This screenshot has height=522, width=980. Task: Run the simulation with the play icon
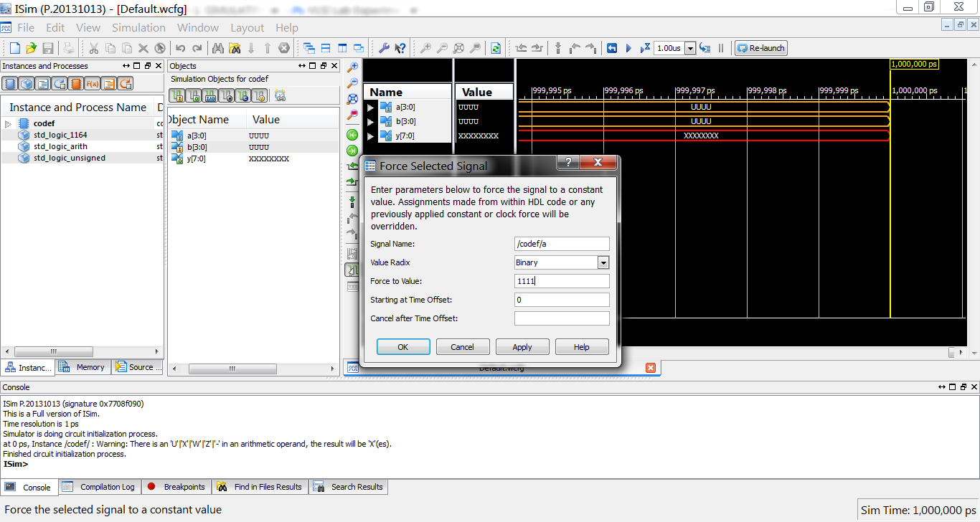pyautogui.click(x=629, y=47)
